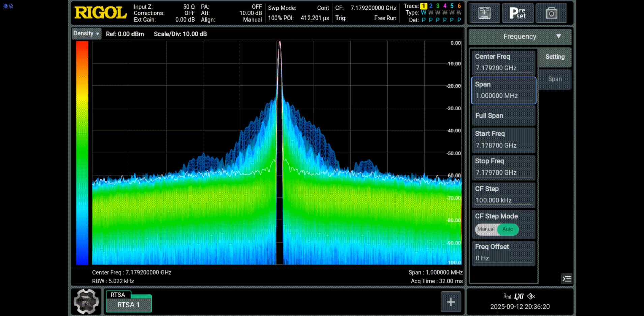Select trace 1 indicator
The width and height of the screenshot is (644, 316).
coord(423,6)
